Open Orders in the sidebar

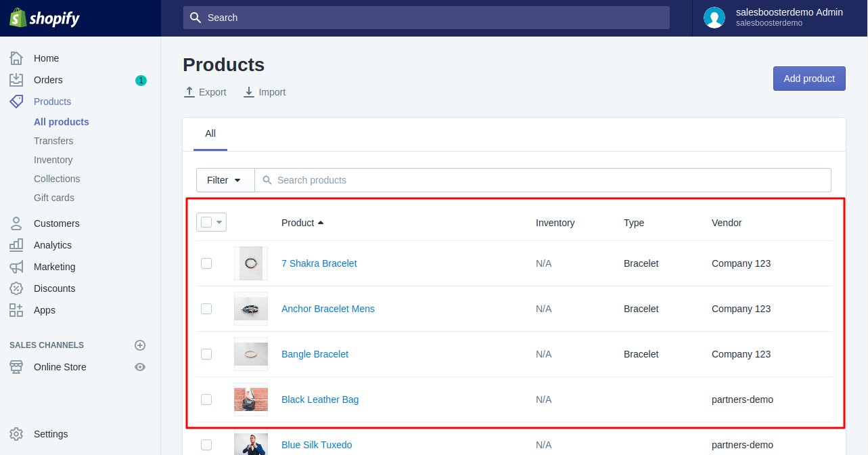point(48,80)
